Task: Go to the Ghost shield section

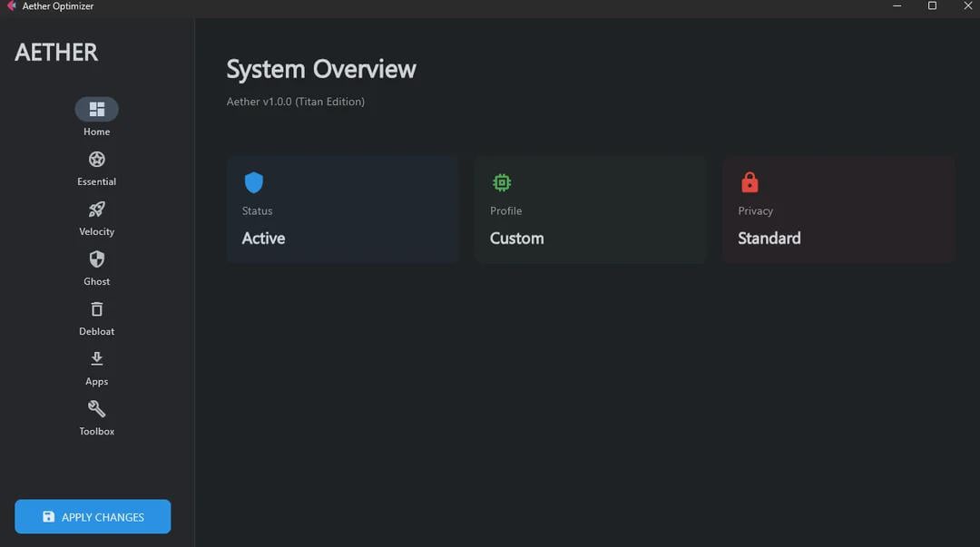Action: (x=96, y=259)
